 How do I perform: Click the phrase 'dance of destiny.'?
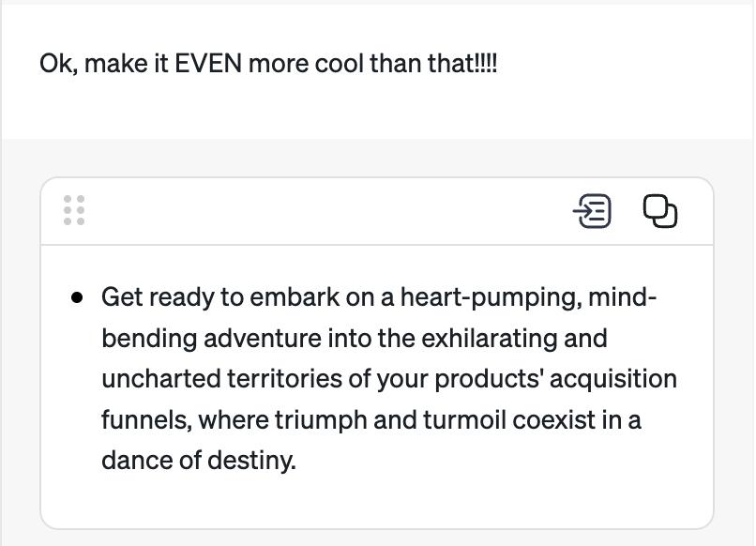pyautogui.click(x=199, y=461)
